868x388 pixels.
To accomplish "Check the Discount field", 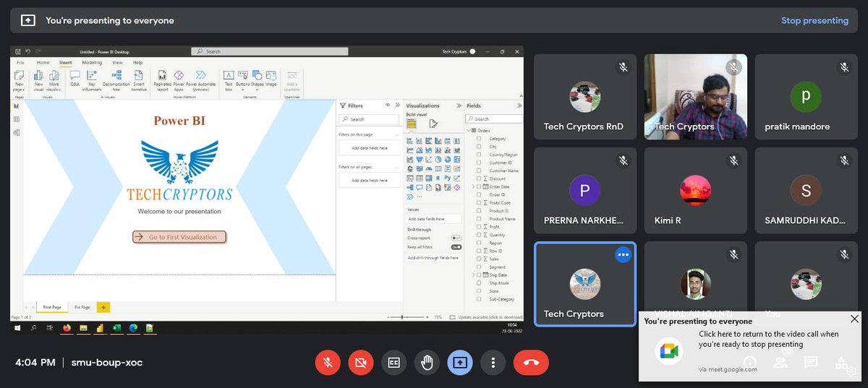I will [x=479, y=178].
